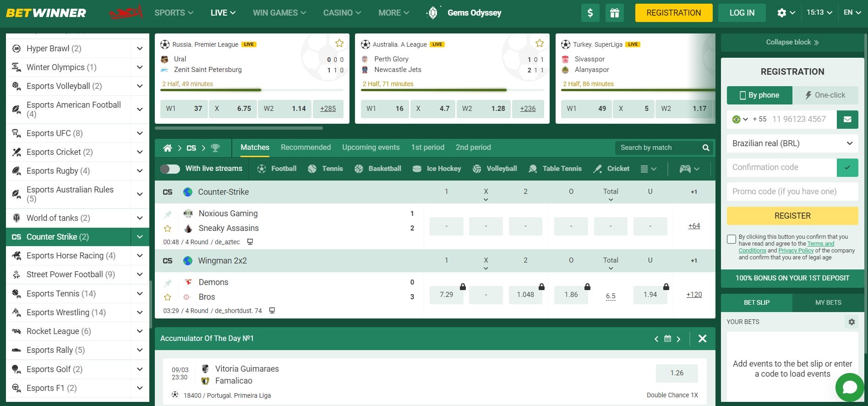Select the Football sport filter

click(277, 169)
